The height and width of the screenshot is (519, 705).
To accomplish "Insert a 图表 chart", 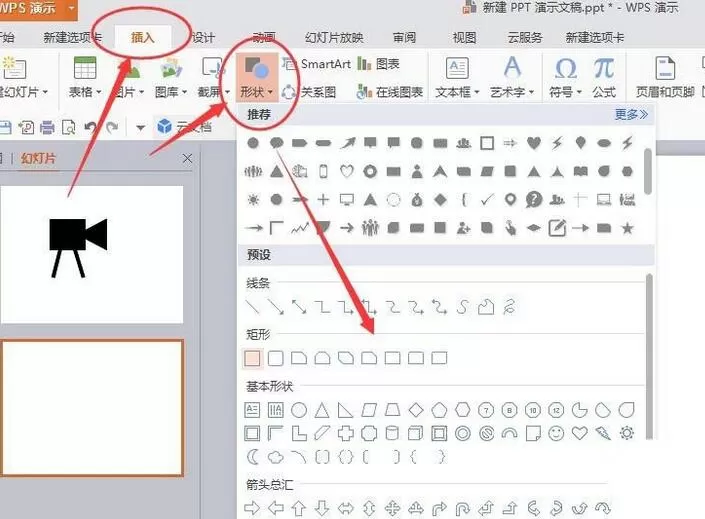I will pos(379,64).
